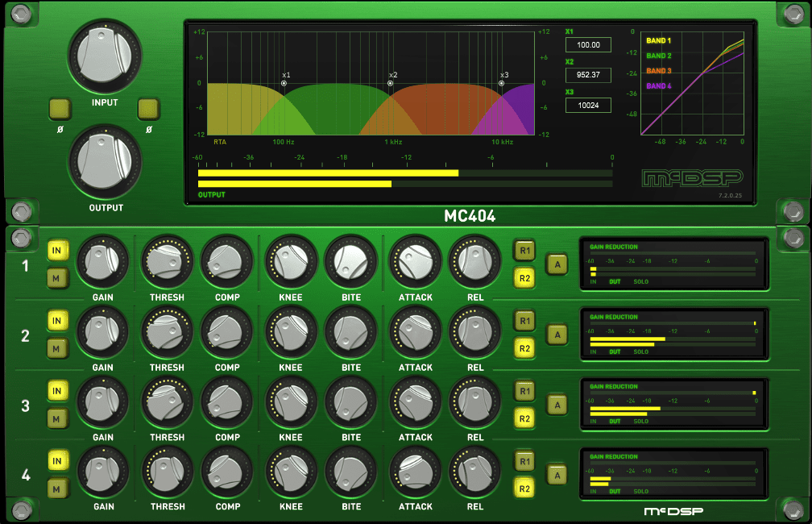Click band 2 KNEE knob
Image resolution: width=812 pixels, height=524 pixels.
[x=291, y=332]
